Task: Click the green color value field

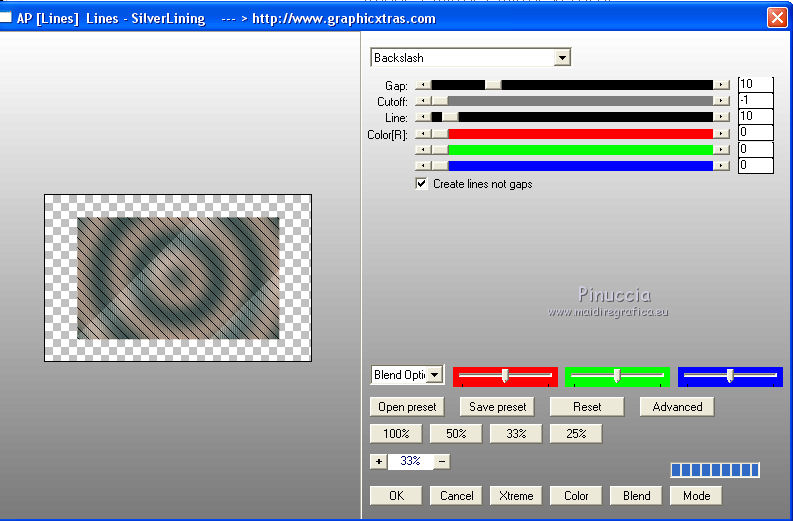Action: pyautogui.click(x=756, y=149)
